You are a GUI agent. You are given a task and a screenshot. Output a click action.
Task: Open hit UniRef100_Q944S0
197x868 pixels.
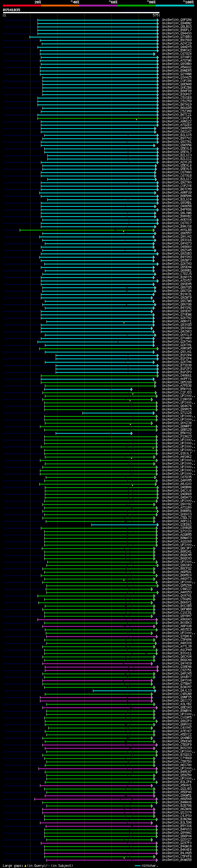point(177,33)
